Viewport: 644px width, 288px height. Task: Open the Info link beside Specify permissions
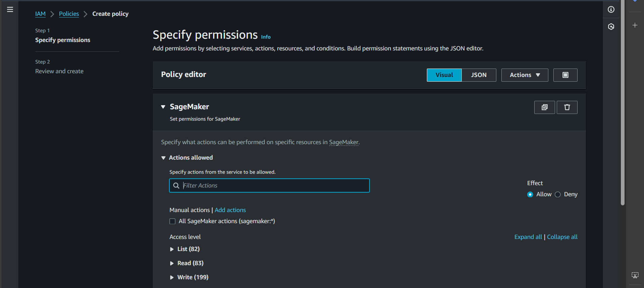266,37
